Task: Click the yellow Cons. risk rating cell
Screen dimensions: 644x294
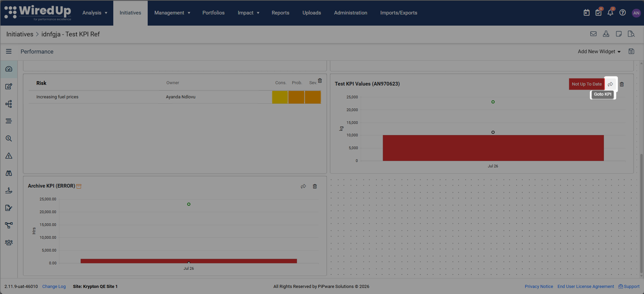Action: click(280, 97)
